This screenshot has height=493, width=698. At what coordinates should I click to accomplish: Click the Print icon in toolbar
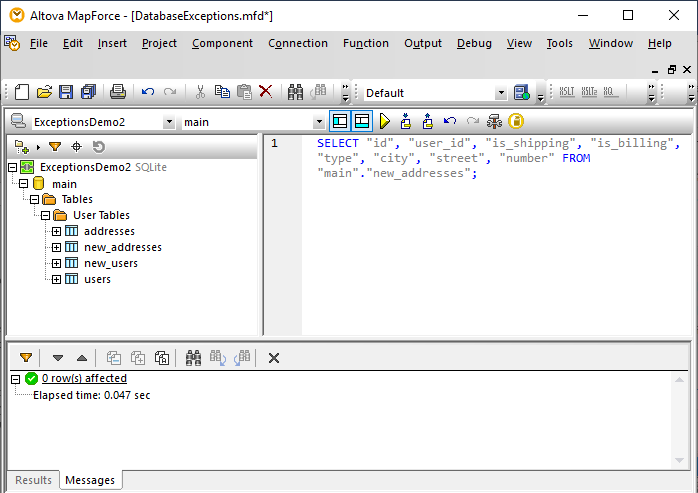pyautogui.click(x=118, y=92)
